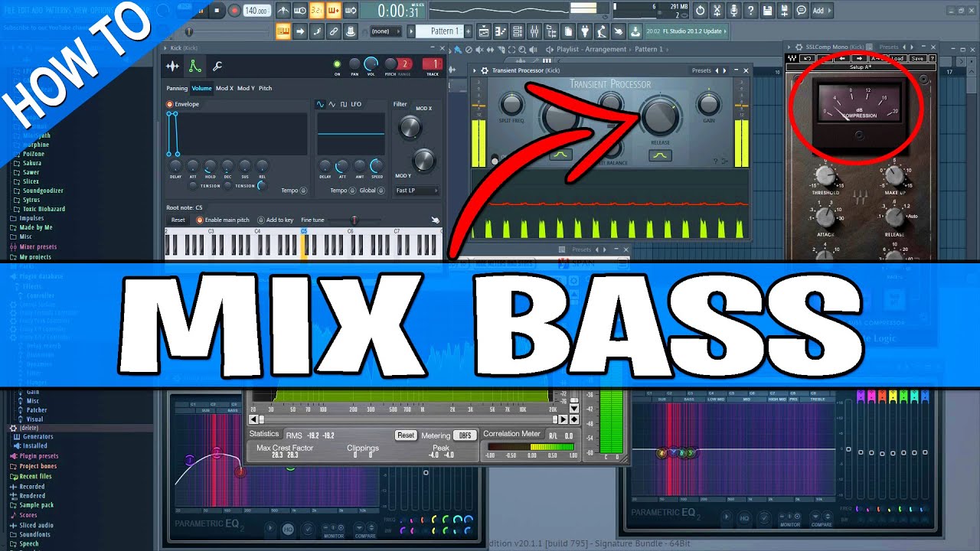Screen dimensions: 980x551
Task: Open the (none) snap dropdown
Action: tap(386, 31)
